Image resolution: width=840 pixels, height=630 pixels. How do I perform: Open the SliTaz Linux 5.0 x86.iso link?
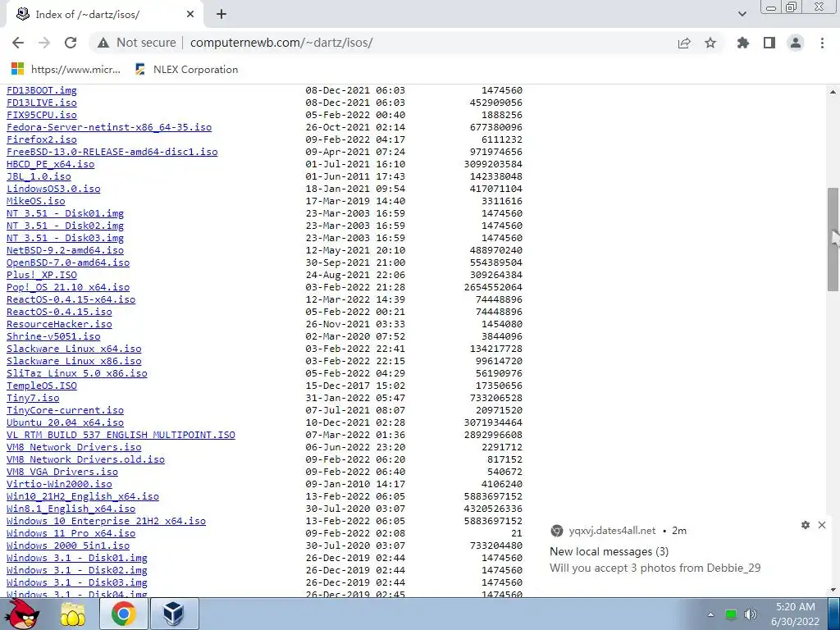point(76,373)
